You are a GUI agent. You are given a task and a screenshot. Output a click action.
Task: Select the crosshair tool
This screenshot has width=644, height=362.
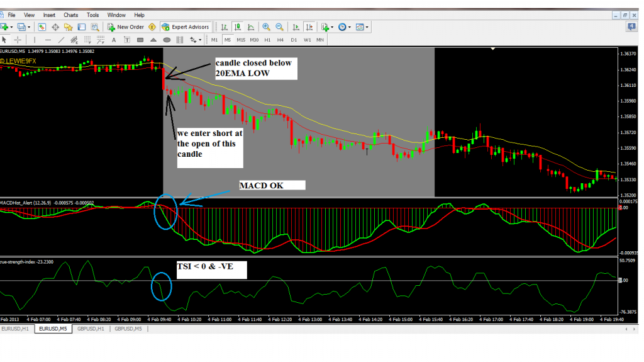[18, 40]
